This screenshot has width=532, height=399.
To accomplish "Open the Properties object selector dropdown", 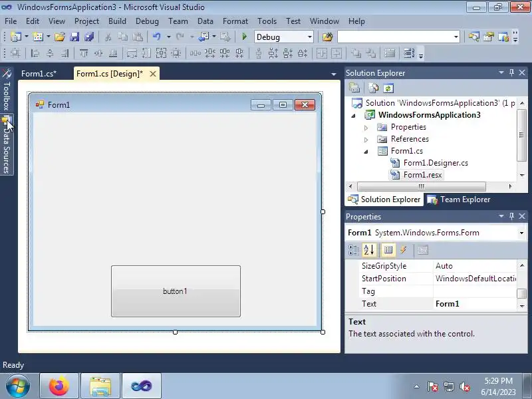I will tap(521, 233).
